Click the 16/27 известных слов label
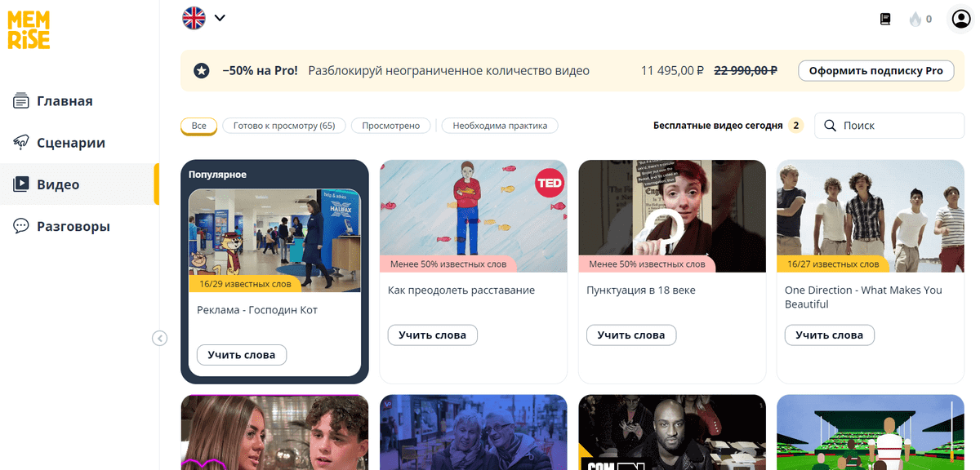The width and height of the screenshot is (980, 470). (832, 264)
